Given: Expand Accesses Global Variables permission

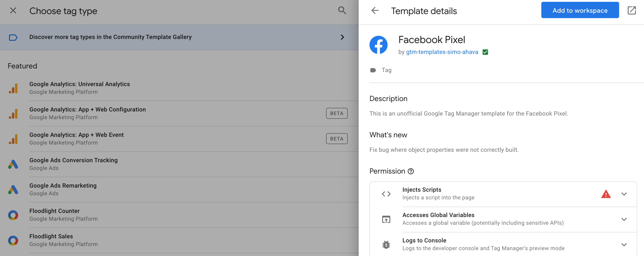Looking at the screenshot, I should (x=624, y=220).
